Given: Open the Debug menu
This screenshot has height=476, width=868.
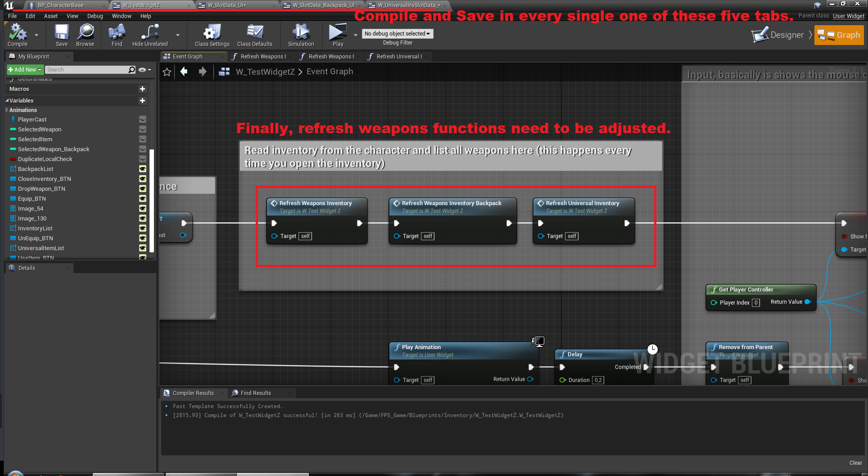Looking at the screenshot, I should click(95, 16).
